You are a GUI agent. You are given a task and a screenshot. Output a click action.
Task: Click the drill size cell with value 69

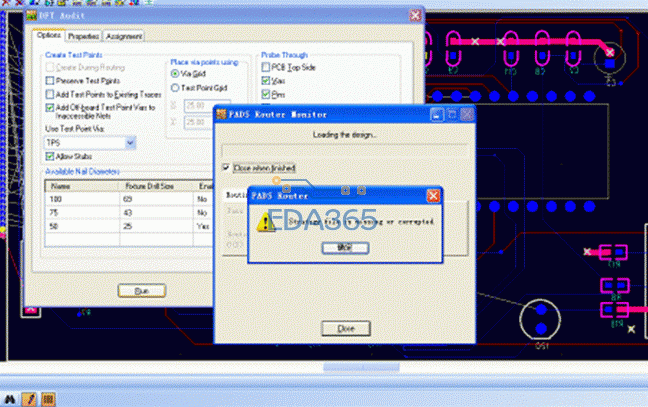pyautogui.click(x=156, y=199)
